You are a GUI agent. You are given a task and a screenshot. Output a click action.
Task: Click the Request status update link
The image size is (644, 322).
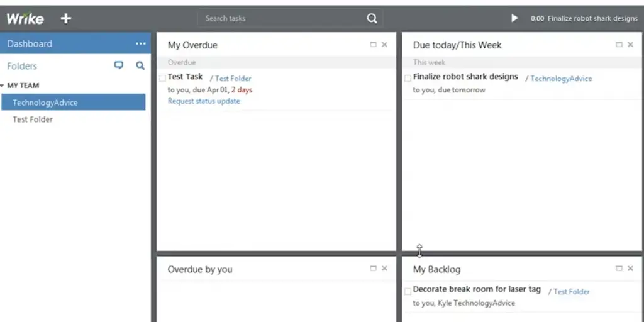pyautogui.click(x=204, y=101)
